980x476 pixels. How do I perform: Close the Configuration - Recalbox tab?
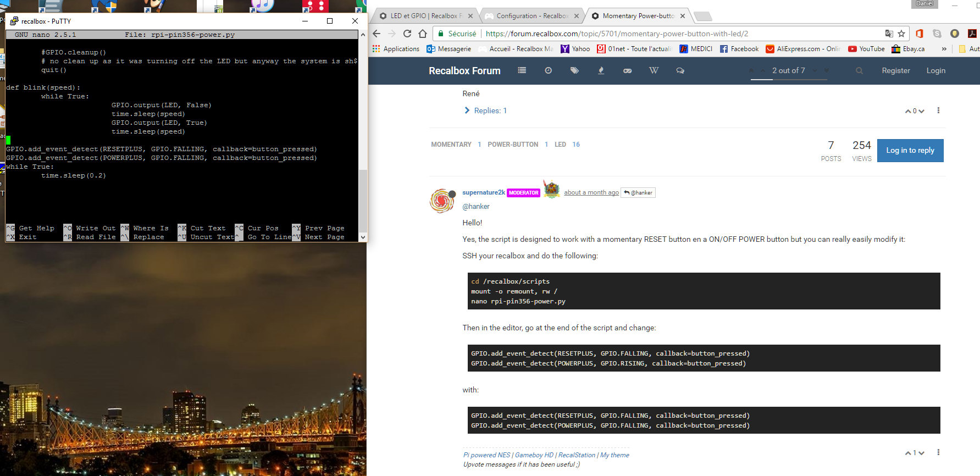tap(576, 16)
